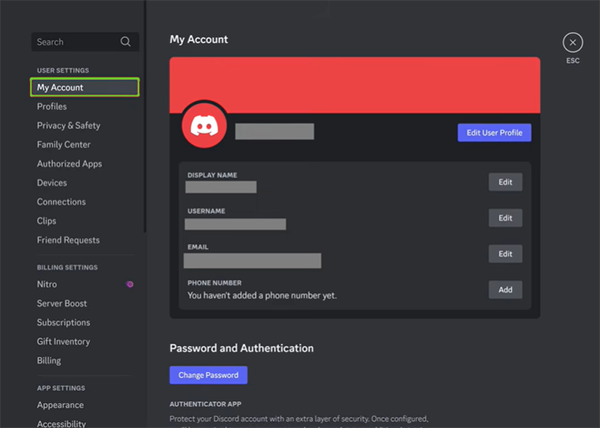The image size is (600, 428).
Task: Click 'You haven't added a phone number yet.'
Action: (x=262, y=296)
